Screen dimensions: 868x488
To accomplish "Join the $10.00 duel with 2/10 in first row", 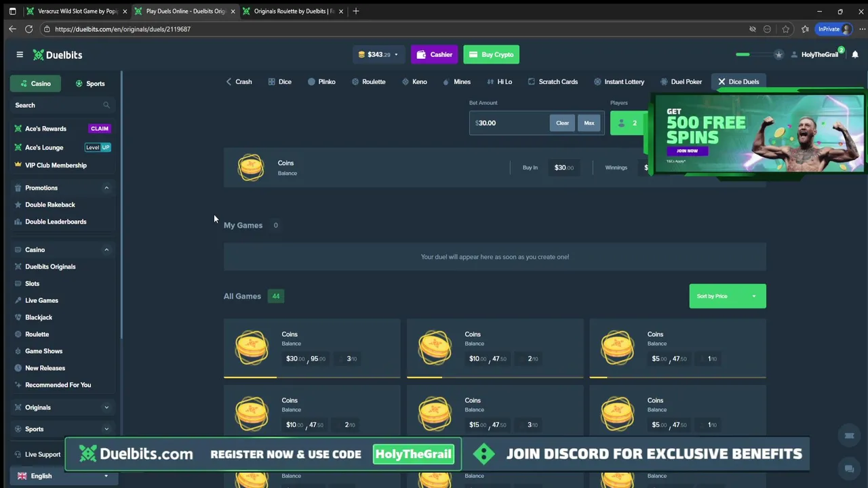I will coord(495,348).
